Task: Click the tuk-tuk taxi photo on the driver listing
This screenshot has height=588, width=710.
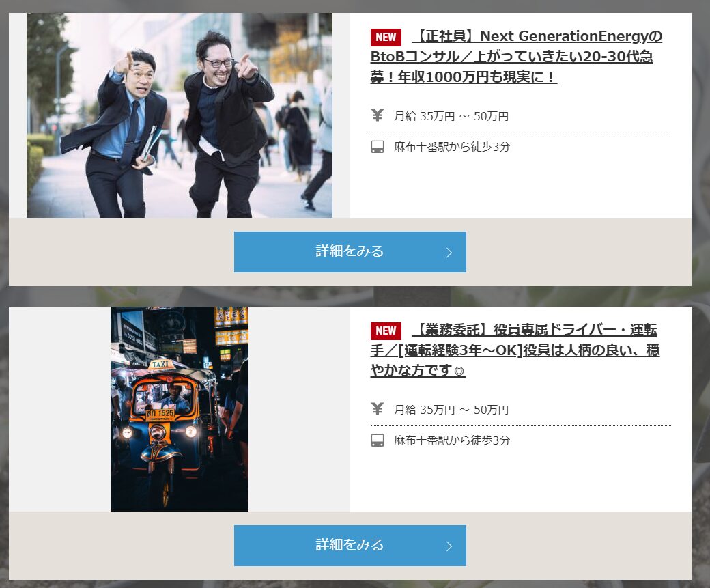Action: 179,408
